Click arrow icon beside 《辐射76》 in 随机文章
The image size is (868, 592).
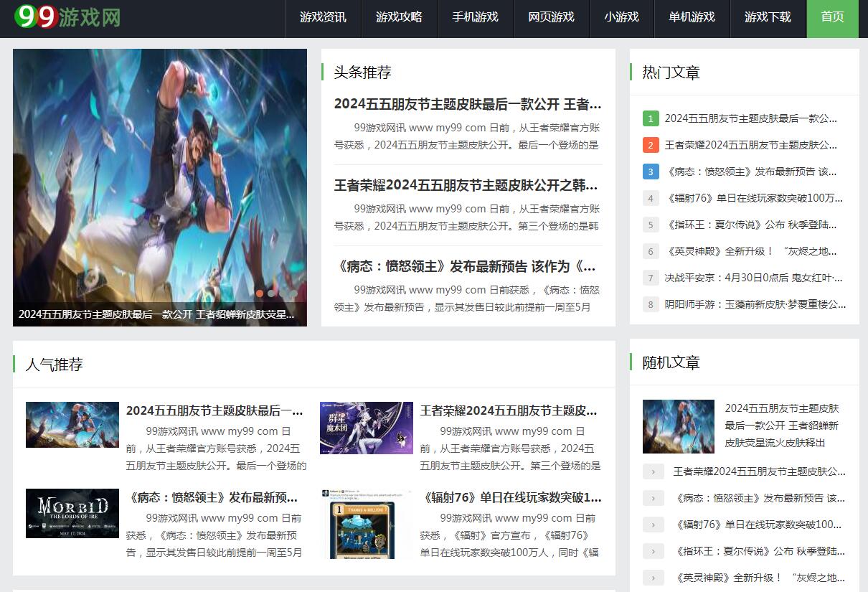(654, 525)
